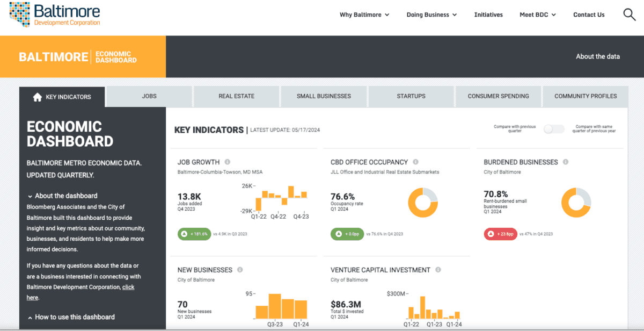
Task: Open the site search
Action: 628,15
